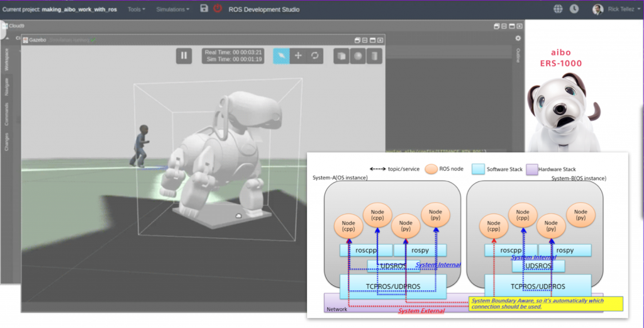Insert a sphere shape into the scene

click(358, 55)
